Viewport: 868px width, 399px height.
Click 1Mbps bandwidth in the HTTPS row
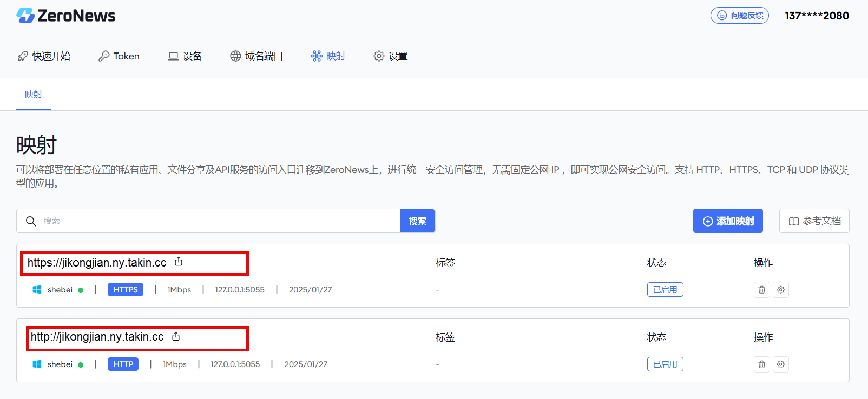(x=179, y=290)
